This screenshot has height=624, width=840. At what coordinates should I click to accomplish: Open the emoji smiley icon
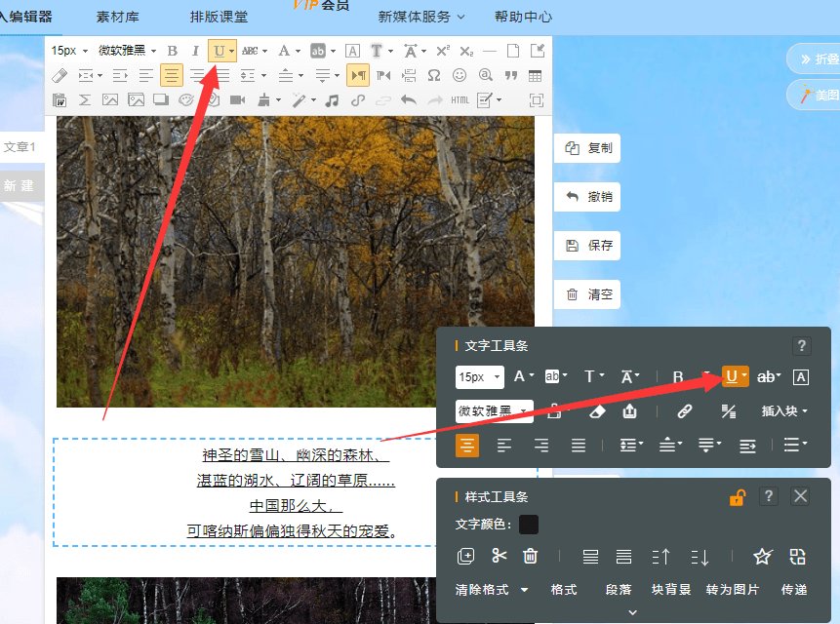(460, 75)
